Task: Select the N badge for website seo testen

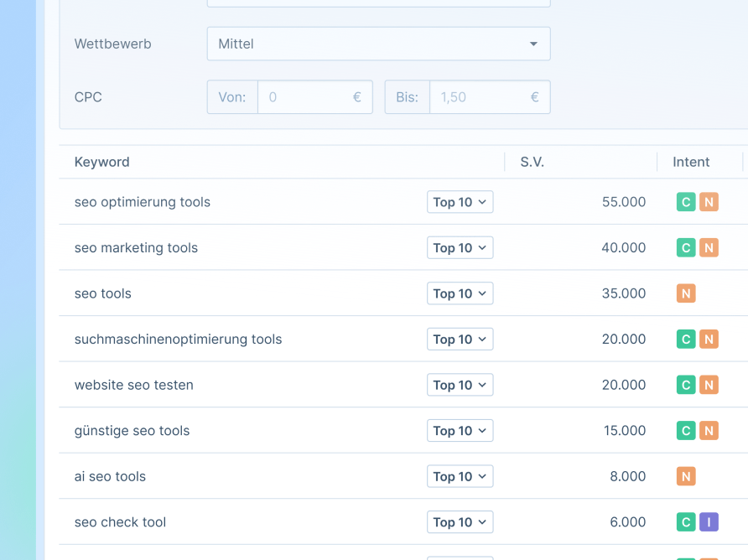Action: click(x=709, y=385)
